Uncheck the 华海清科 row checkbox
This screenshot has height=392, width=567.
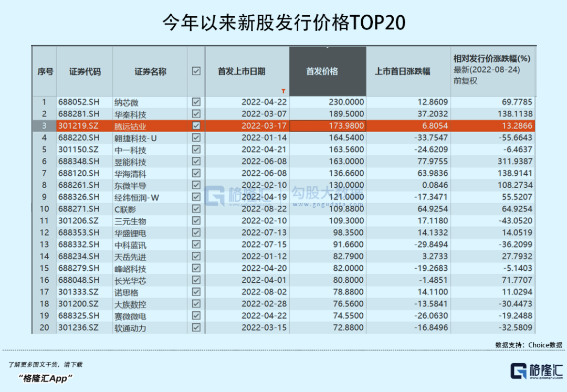[x=196, y=173]
